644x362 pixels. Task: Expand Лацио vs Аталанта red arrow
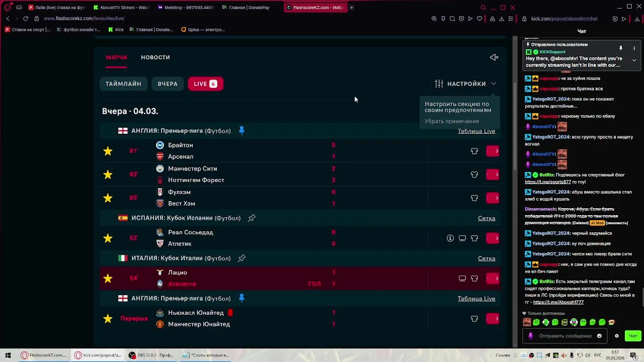[493, 279]
